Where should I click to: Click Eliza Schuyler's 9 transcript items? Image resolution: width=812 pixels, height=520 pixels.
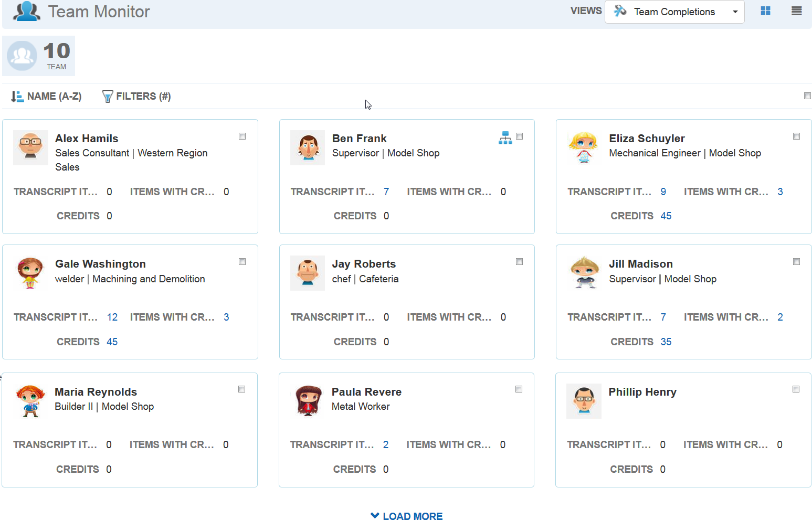click(663, 192)
